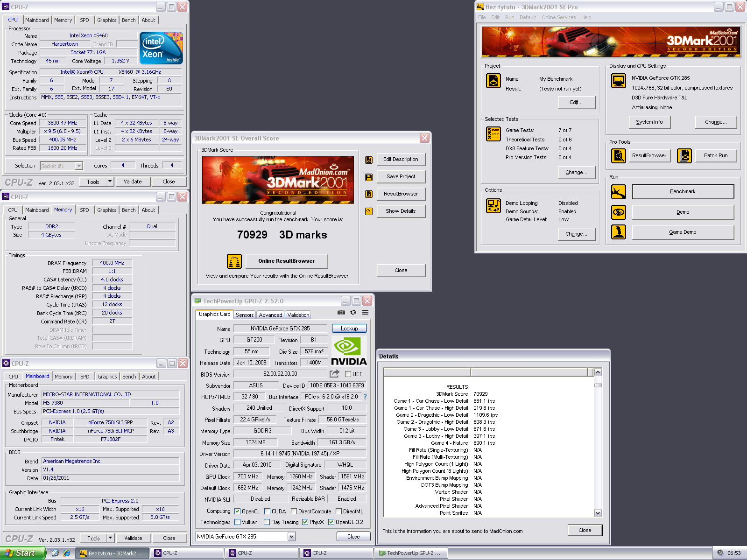This screenshot has height=560, width=747.
Task: Click the Details list scroll down arrow
Action: click(598, 513)
